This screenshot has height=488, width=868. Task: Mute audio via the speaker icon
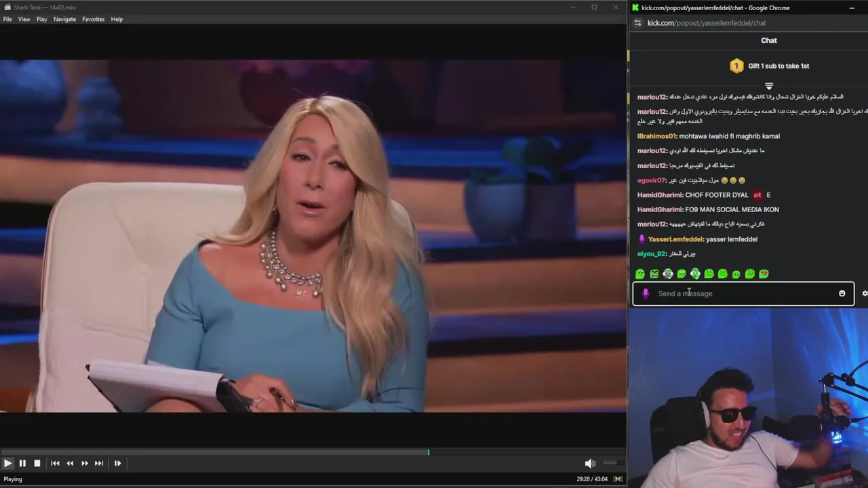coord(590,463)
